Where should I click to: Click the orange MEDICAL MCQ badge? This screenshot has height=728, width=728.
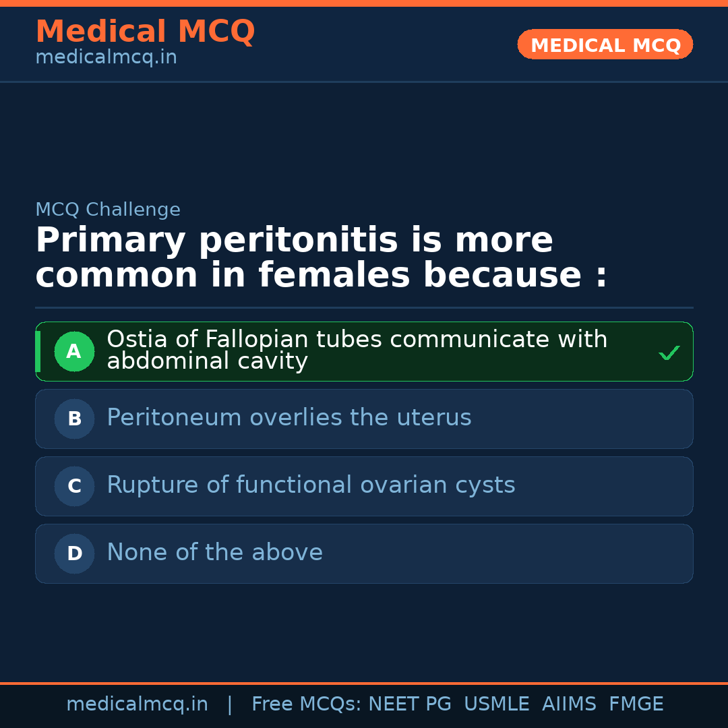605,44
